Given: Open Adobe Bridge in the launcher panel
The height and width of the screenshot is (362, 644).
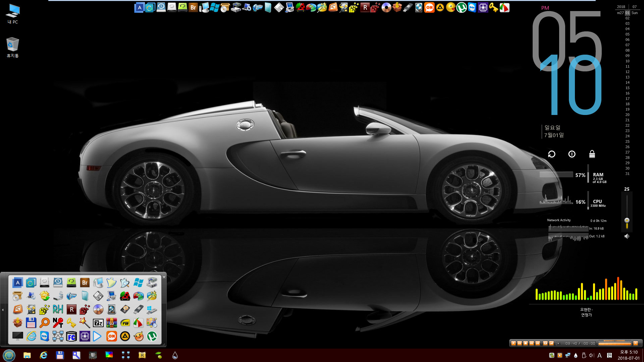Looking at the screenshot, I should point(85,283).
